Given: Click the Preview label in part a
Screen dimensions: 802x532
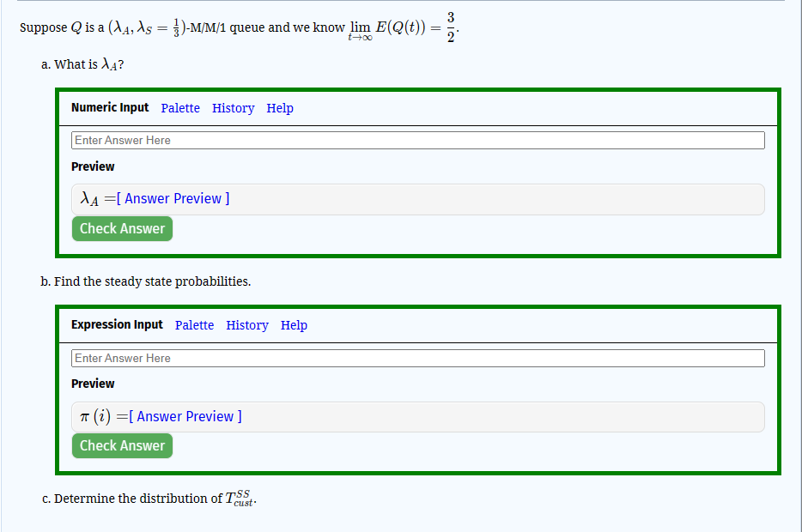Looking at the screenshot, I should point(92,166).
